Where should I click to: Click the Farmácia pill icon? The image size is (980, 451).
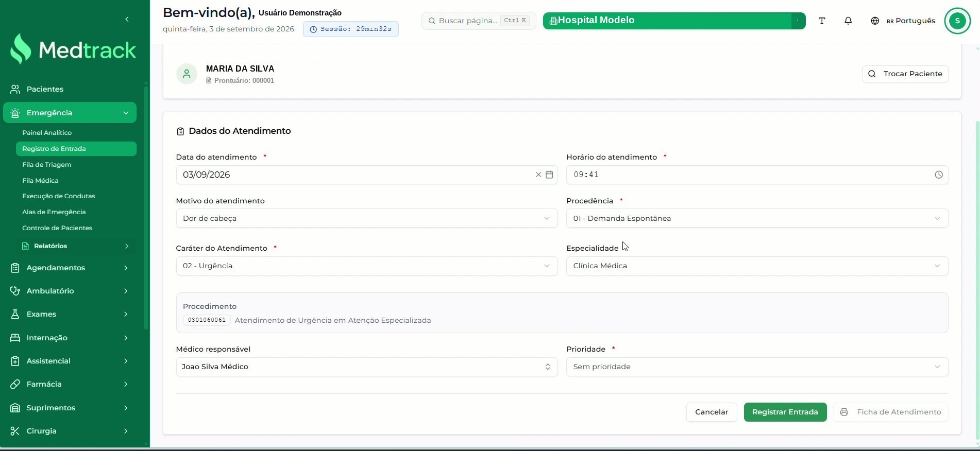15,384
